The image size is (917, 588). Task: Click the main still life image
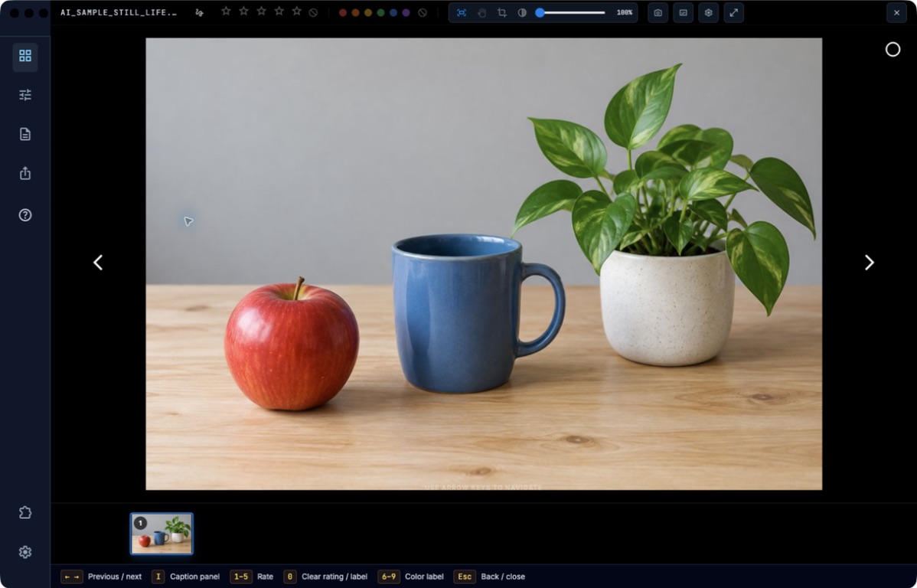(x=484, y=264)
